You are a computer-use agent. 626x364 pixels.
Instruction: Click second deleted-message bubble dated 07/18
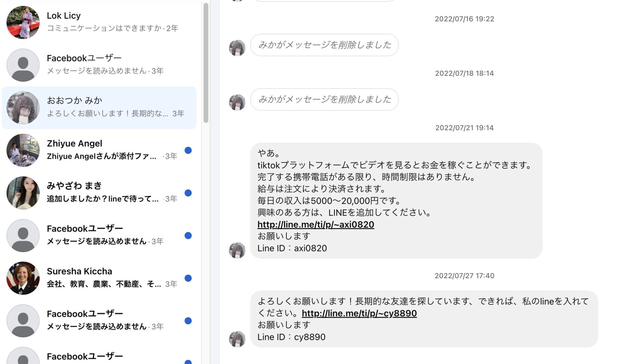tap(324, 100)
